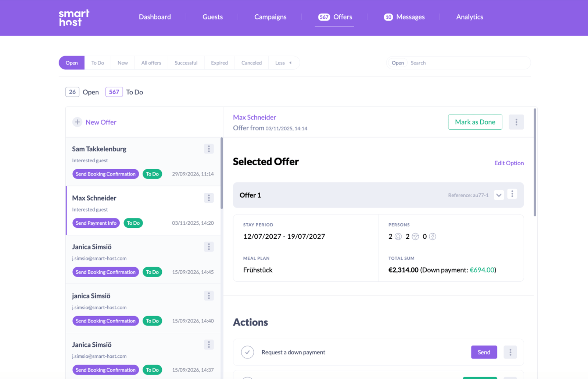
Task: Click the New Offer link
Action: point(101,122)
